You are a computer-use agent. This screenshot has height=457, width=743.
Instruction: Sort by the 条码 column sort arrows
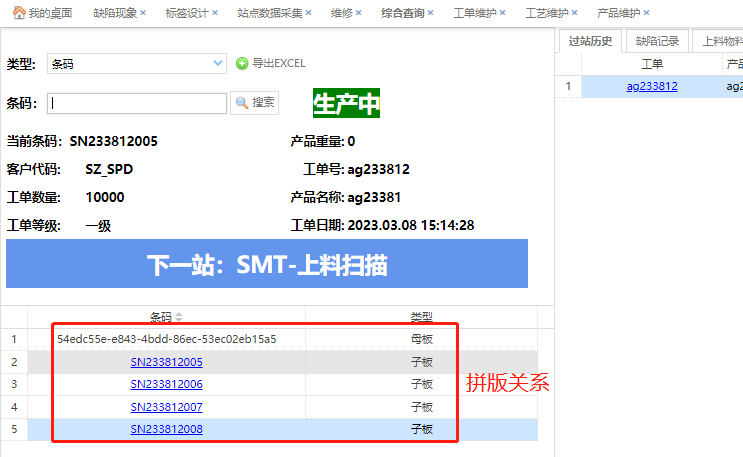[x=179, y=317]
